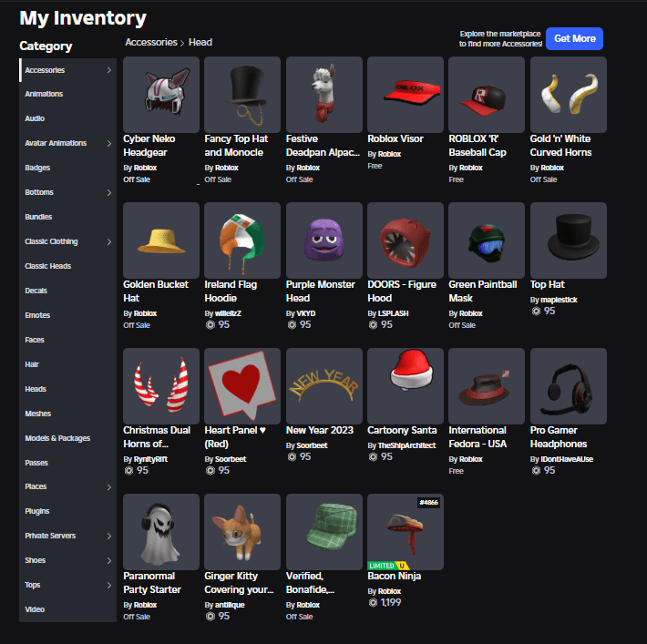
Task: View Gold 'n' White Curved Horns image
Action: click(x=569, y=95)
